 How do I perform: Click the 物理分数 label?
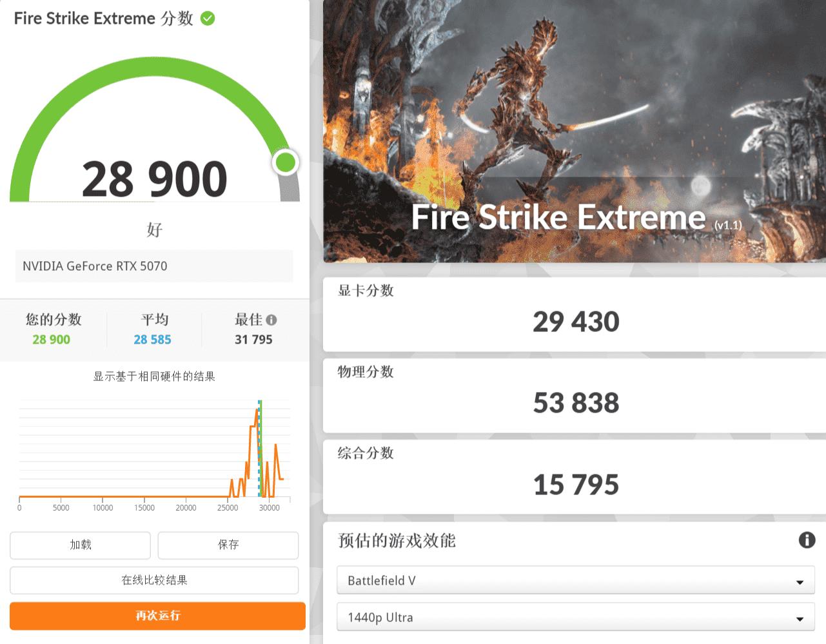pyautogui.click(x=366, y=372)
